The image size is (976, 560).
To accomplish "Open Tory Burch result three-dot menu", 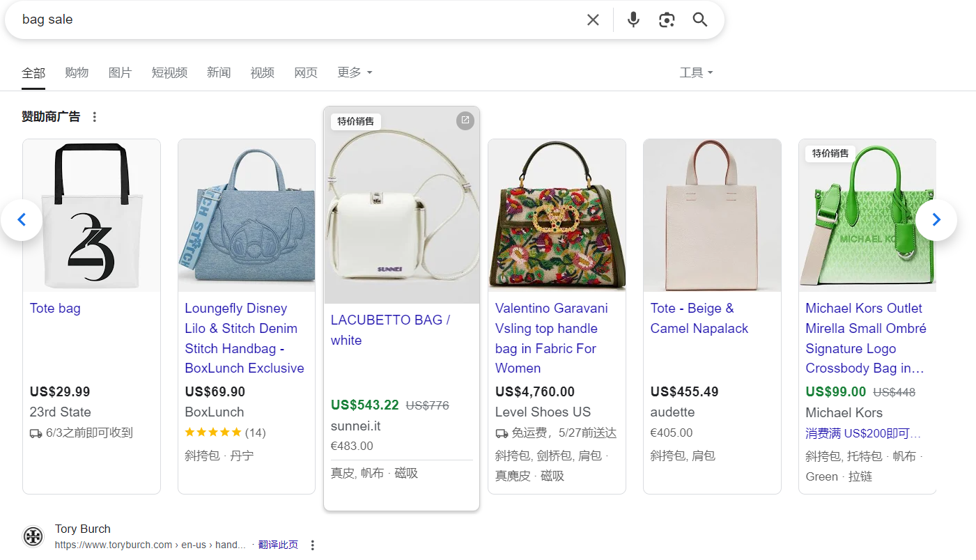I will 313,545.
